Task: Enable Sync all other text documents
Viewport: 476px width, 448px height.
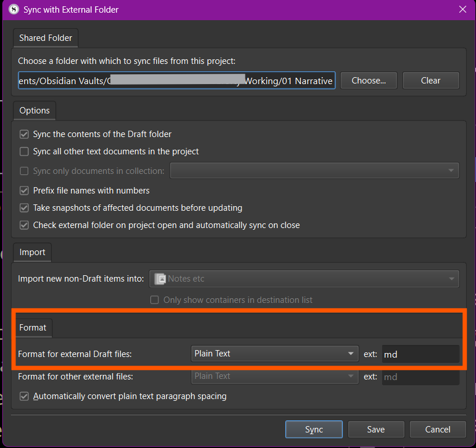Action: click(24, 151)
